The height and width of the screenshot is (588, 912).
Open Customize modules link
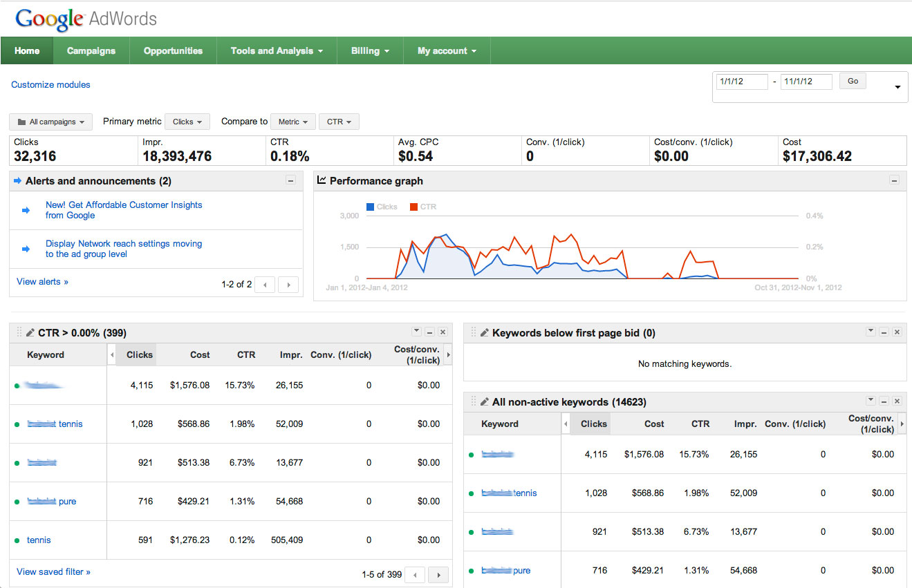tap(50, 85)
